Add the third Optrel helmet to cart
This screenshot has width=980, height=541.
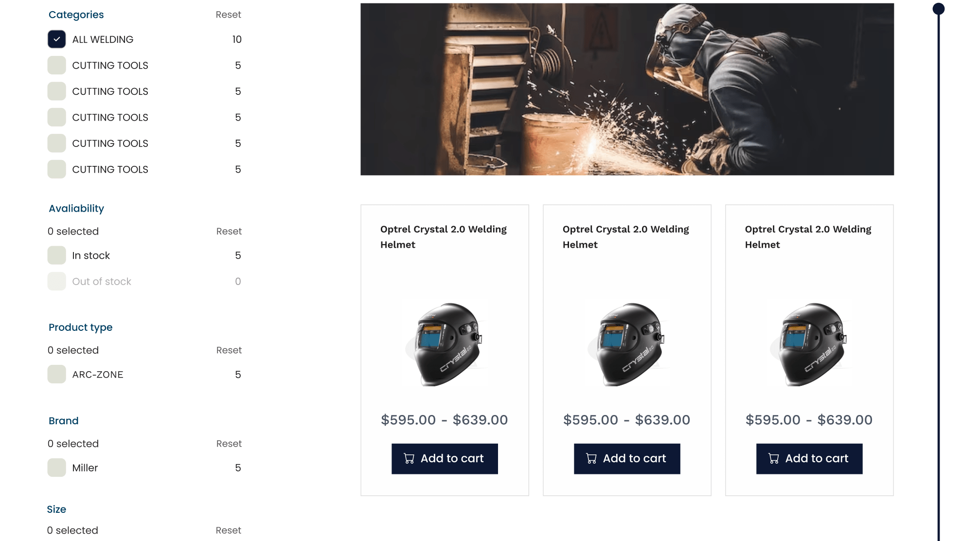tap(809, 459)
